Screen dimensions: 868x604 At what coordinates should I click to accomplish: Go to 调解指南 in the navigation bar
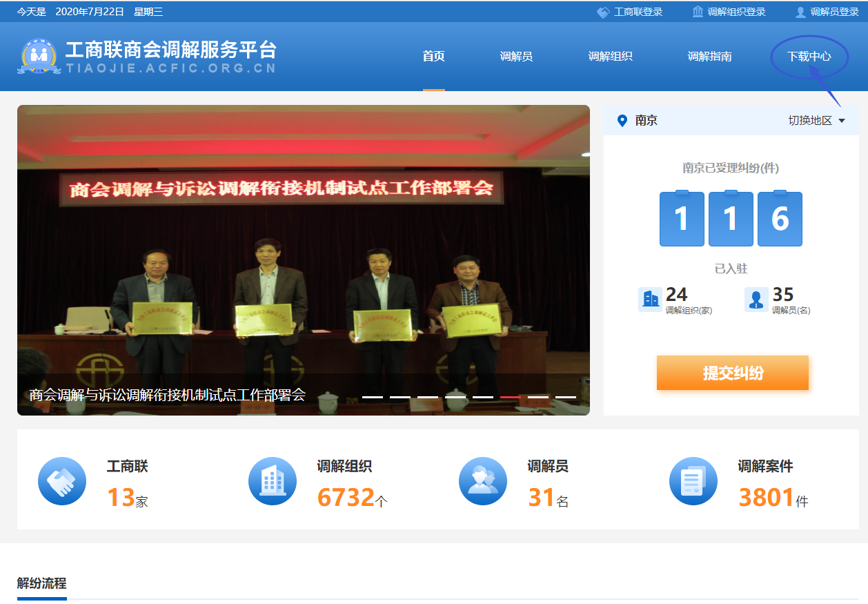click(709, 57)
